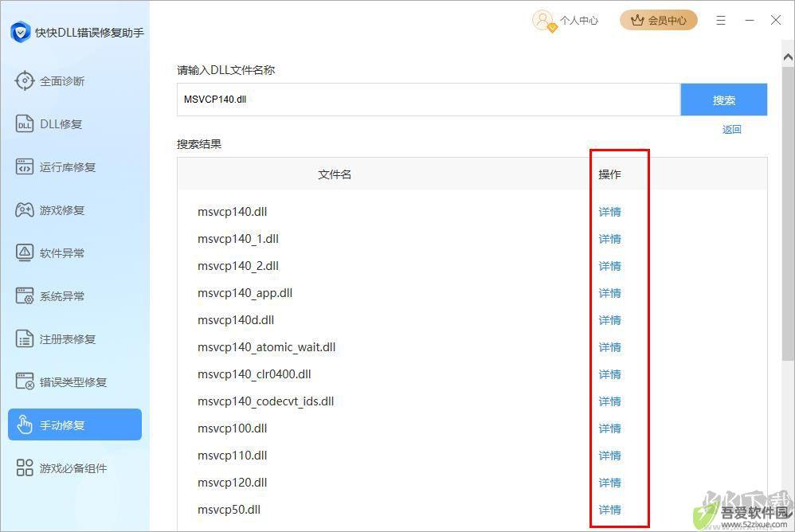View 详情 for msvcp140d.dll
This screenshot has height=532, width=795.
click(x=609, y=320)
